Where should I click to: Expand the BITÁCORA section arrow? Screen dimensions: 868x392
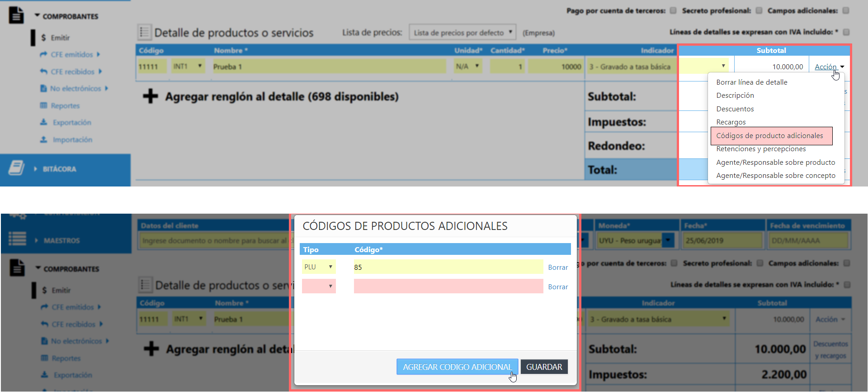[x=36, y=169]
